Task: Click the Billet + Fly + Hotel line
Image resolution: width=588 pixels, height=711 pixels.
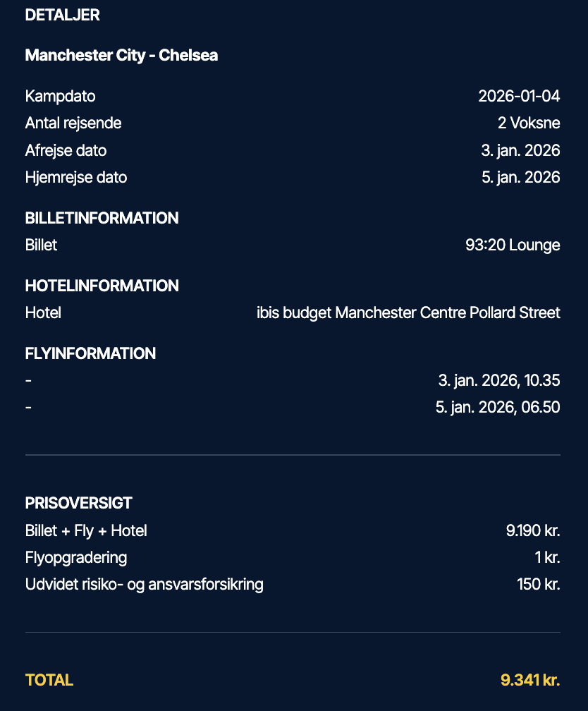Action: tap(86, 530)
